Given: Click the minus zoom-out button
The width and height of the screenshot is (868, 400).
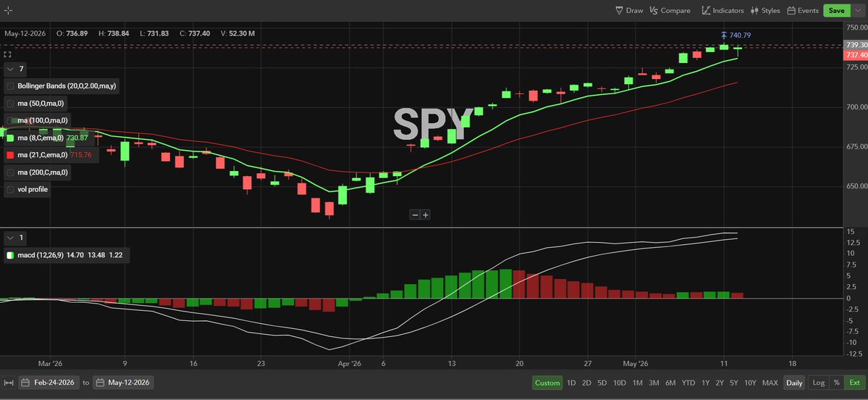Looking at the screenshot, I should 415,215.
